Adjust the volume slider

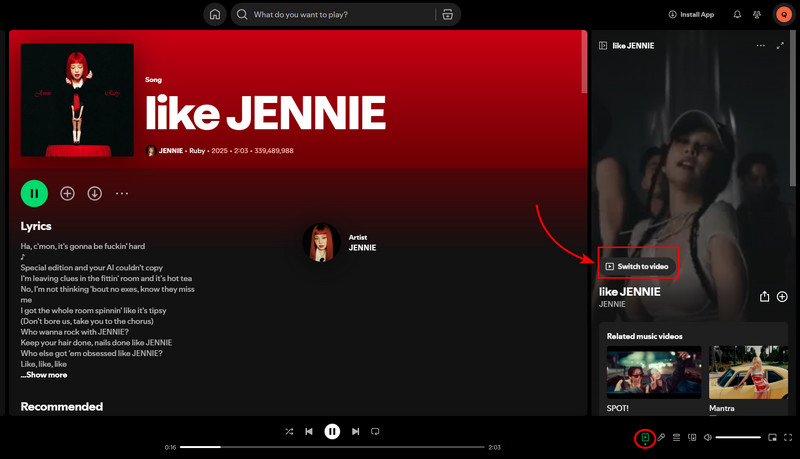coord(738,438)
